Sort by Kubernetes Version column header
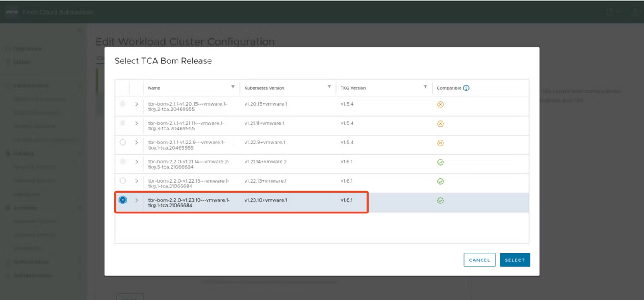 [x=264, y=88]
